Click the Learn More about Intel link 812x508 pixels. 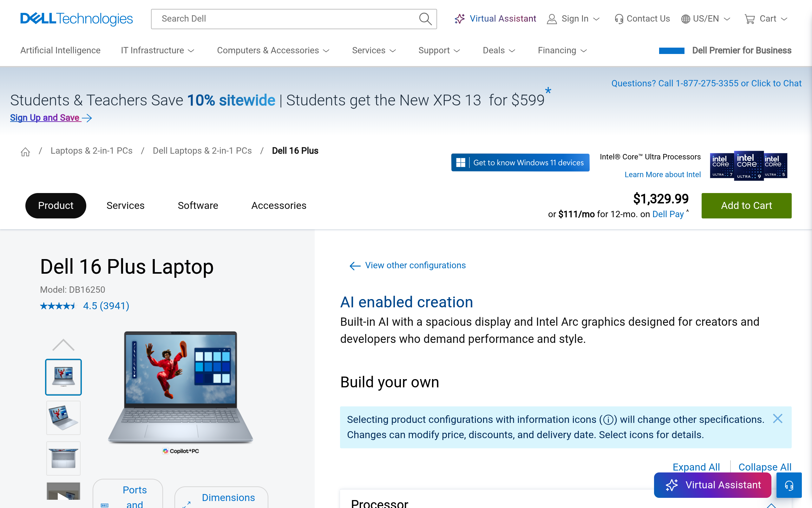point(662,175)
